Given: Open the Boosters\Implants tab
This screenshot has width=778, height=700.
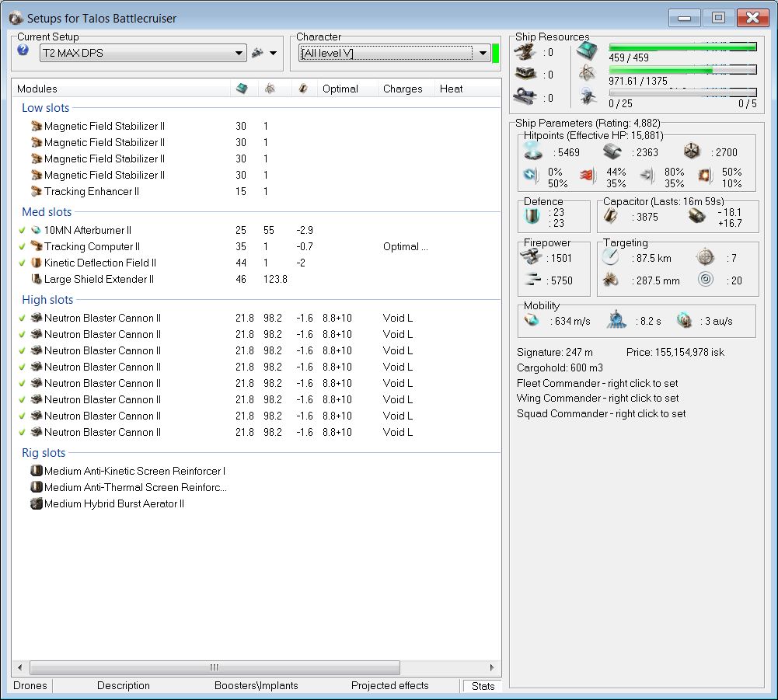Looking at the screenshot, I should click(256, 685).
